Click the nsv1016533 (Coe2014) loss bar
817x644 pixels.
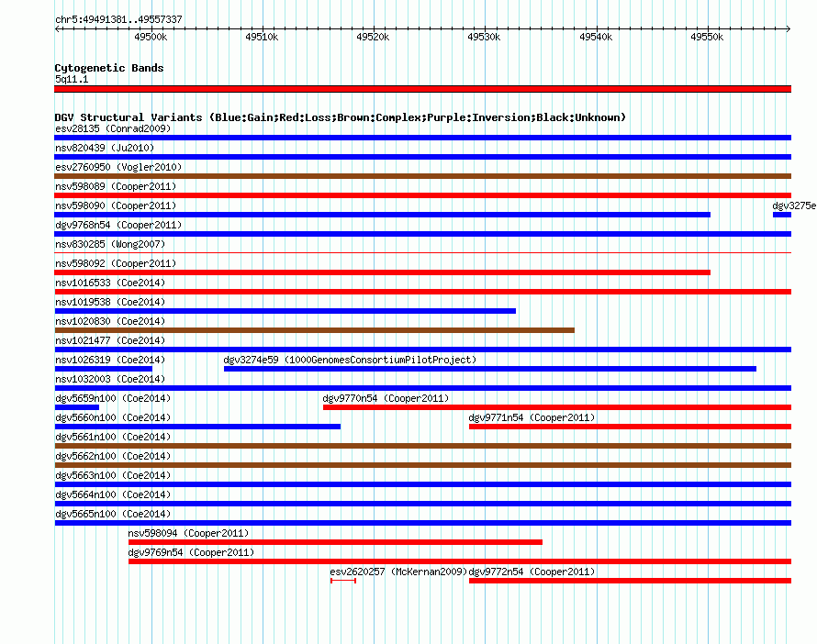coord(422,292)
